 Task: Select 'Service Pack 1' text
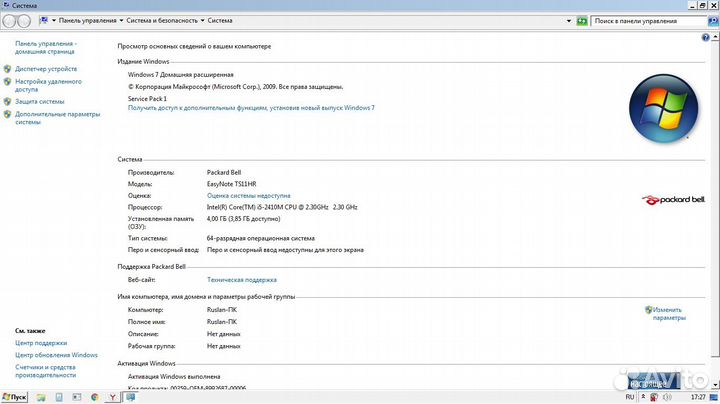click(x=147, y=99)
